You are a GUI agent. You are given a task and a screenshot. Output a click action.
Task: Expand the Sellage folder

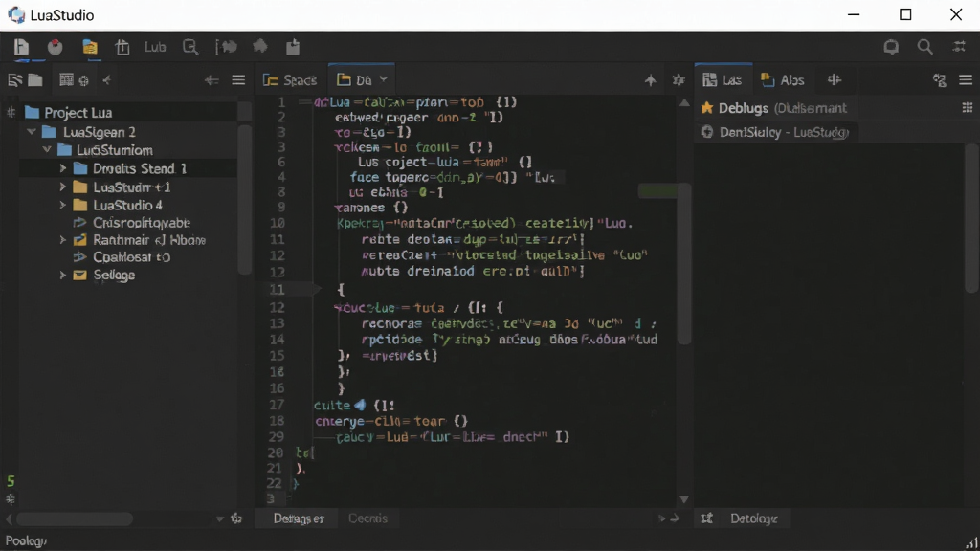(x=62, y=275)
